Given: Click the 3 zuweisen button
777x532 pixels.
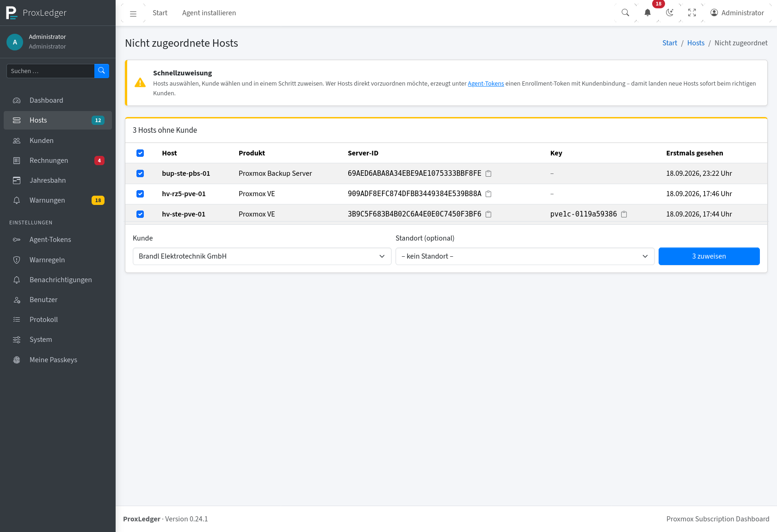Looking at the screenshot, I should 709,256.
